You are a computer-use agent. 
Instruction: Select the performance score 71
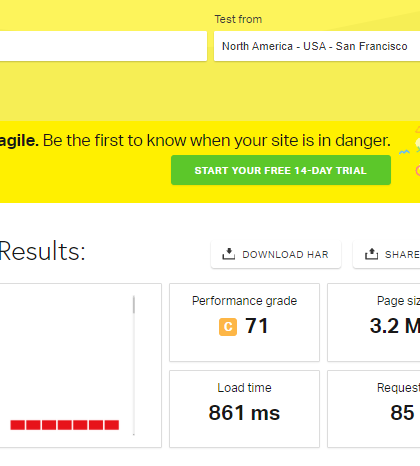(x=257, y=326)
